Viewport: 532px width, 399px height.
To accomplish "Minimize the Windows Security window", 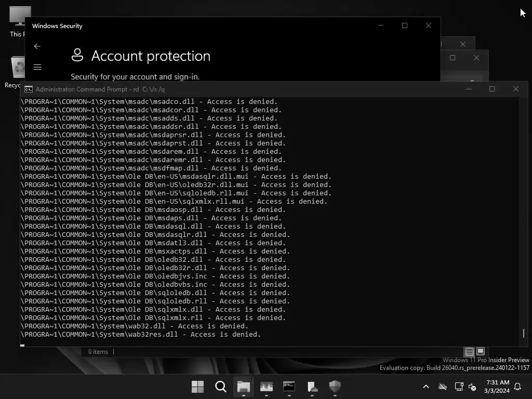I will [381, 25].
